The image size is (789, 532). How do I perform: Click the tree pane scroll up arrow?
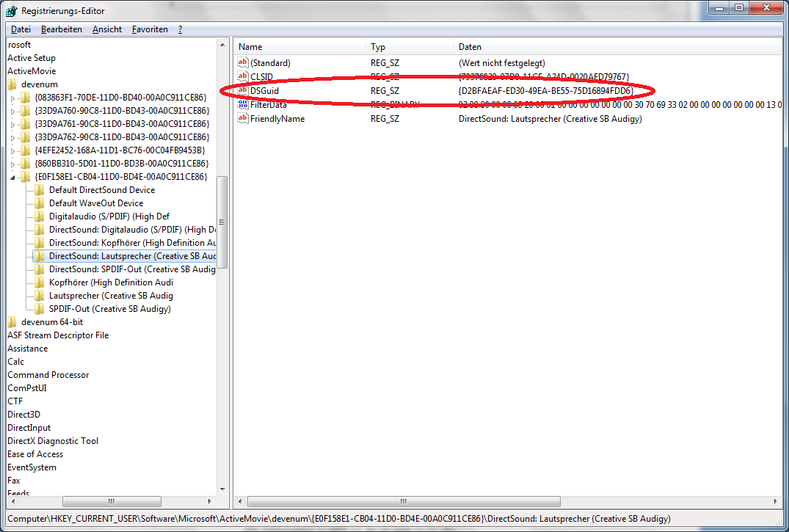tap(222, 45)
